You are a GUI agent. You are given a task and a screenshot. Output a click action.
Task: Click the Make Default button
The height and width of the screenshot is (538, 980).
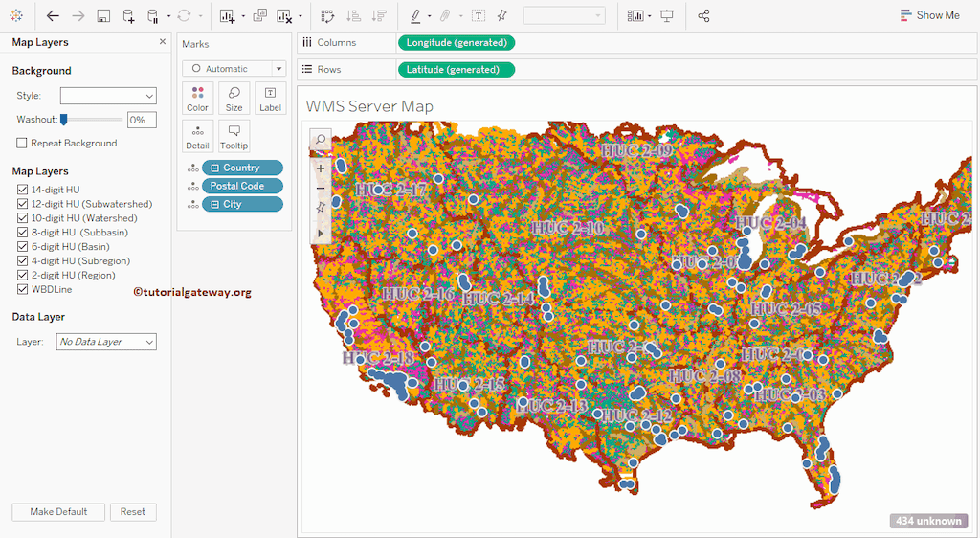tap(58, 512)
